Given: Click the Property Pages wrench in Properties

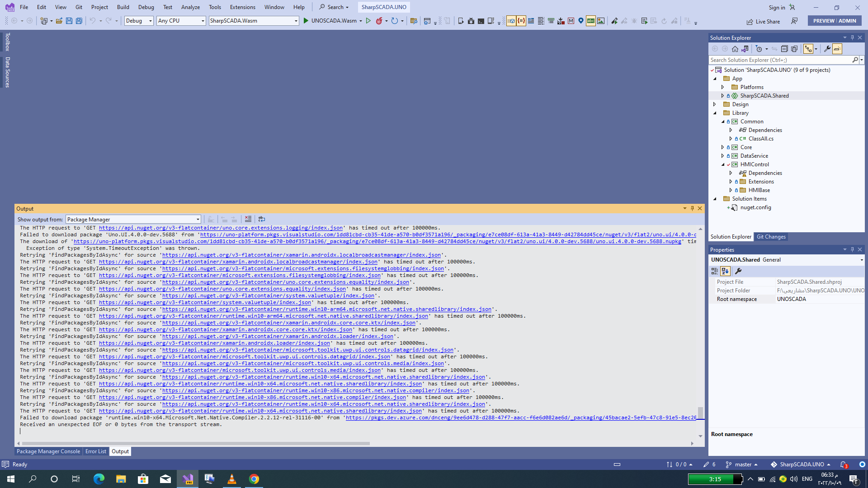Looking at the screenshot, I should click(x=738, y=271).
